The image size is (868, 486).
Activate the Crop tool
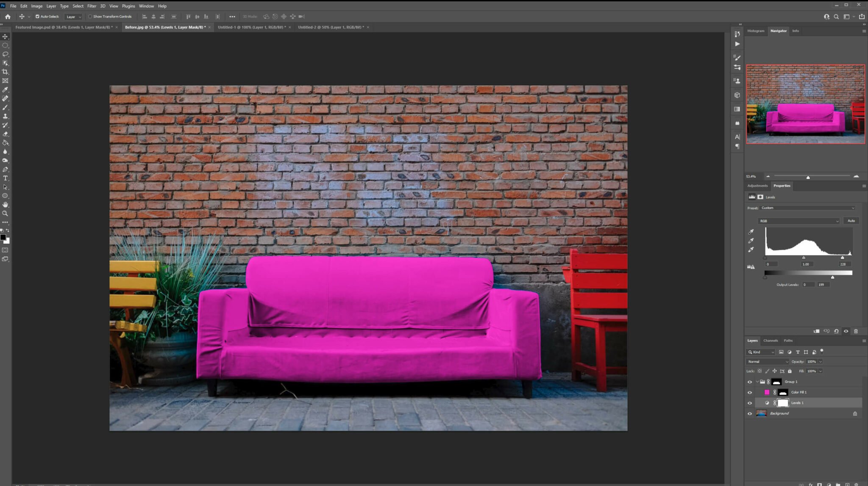pos(6,72)
